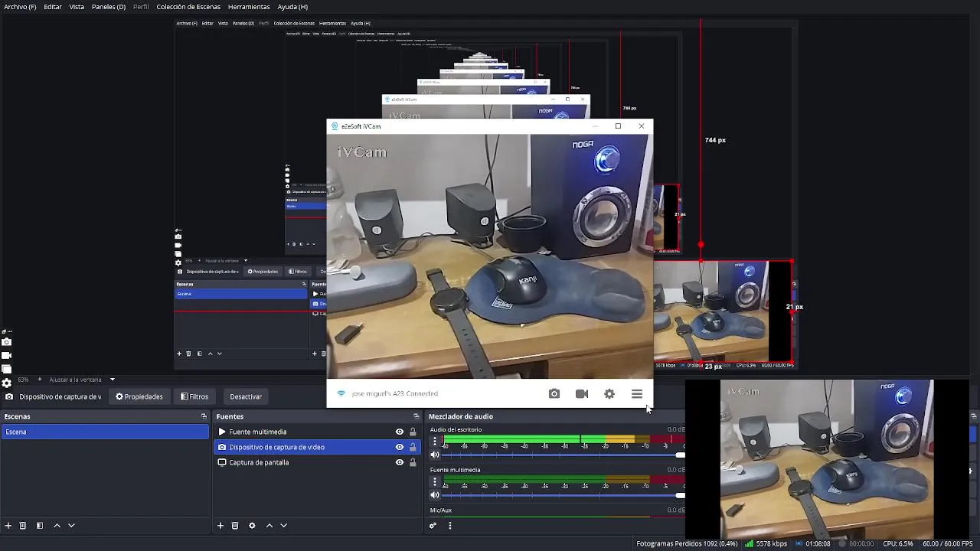Click the Desactivar button
The width and height of the screenshot is (980, 551).
(246, 396)
